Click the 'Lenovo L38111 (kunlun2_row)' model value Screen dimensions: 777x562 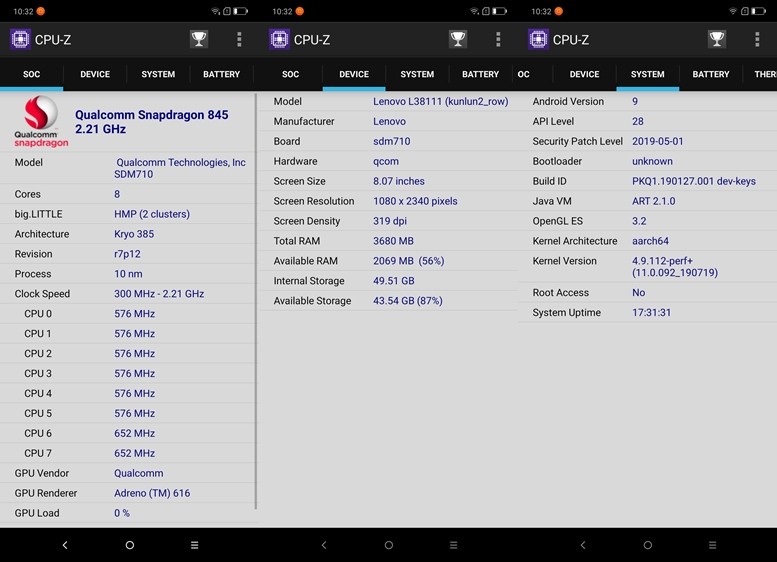click(x=441, y=102)
